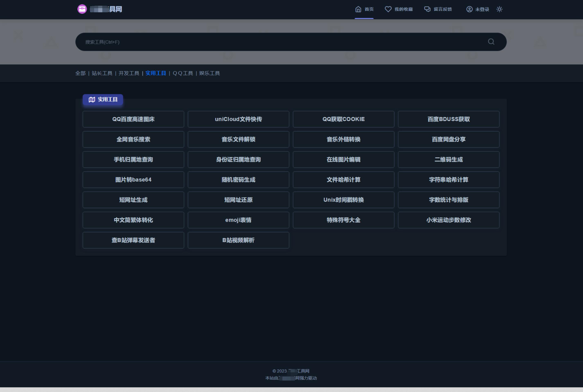Open the emoji表情 tool
The width and height of the screenshot is (583, 392).
pos(238,220)
